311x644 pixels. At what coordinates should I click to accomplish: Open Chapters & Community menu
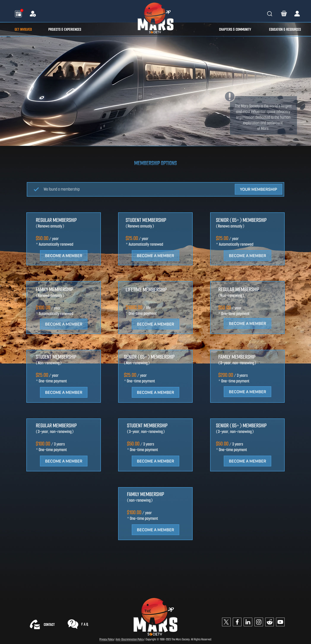click(x=235, y=29)
